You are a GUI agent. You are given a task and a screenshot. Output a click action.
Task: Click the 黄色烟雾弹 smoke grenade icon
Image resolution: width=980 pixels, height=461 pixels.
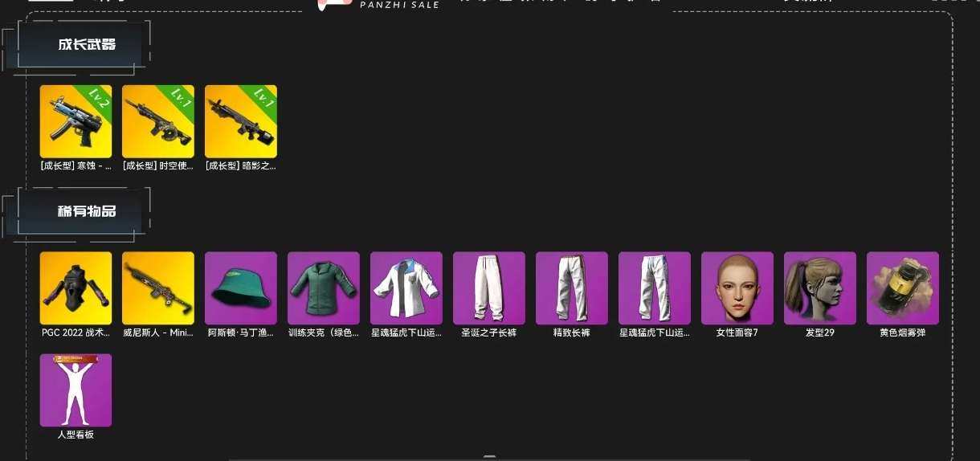point(903,288)
